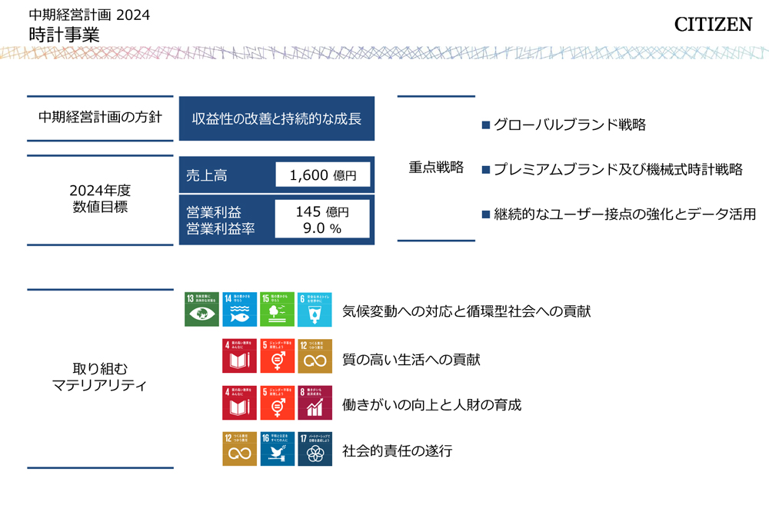Click the 気候変動への対応と循環型社会への貢献 text

[467, 311]
